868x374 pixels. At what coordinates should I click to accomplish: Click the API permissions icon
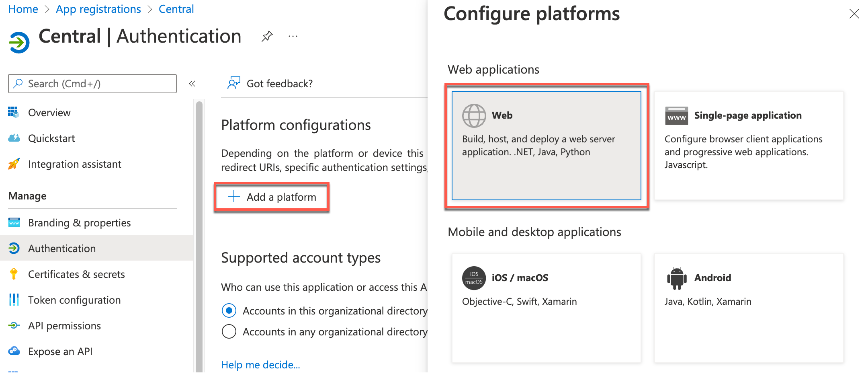click(x=14, y=325)
